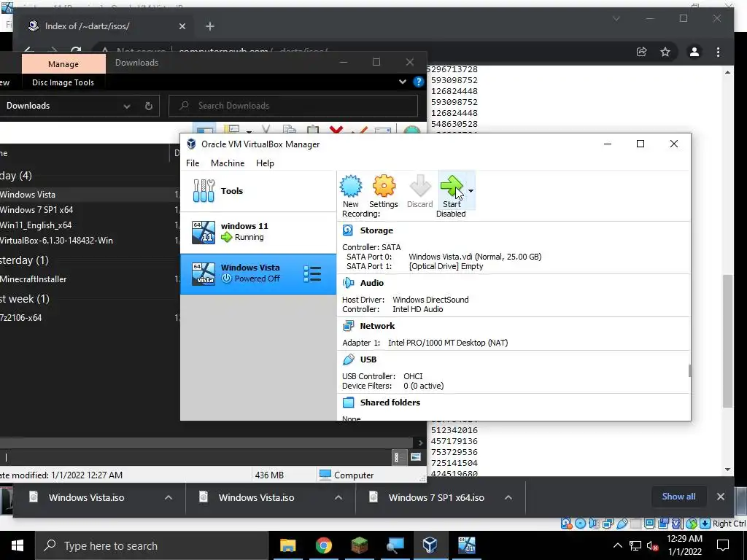Open Chrome profile avatar icon
The width and height of the screenshot is (747, 560).
[x=694, y=52]
